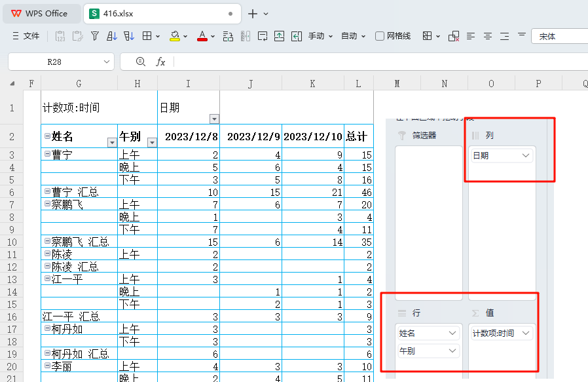Open the 文件 menu

tap(26, 36)
